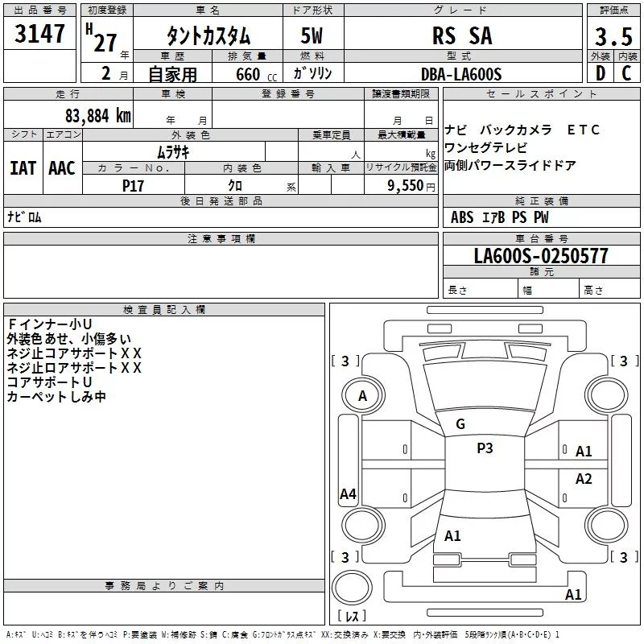This screenshot has width=644, height=644.
Task: Click the note コアサポートU
Action: tap(49, 382)
